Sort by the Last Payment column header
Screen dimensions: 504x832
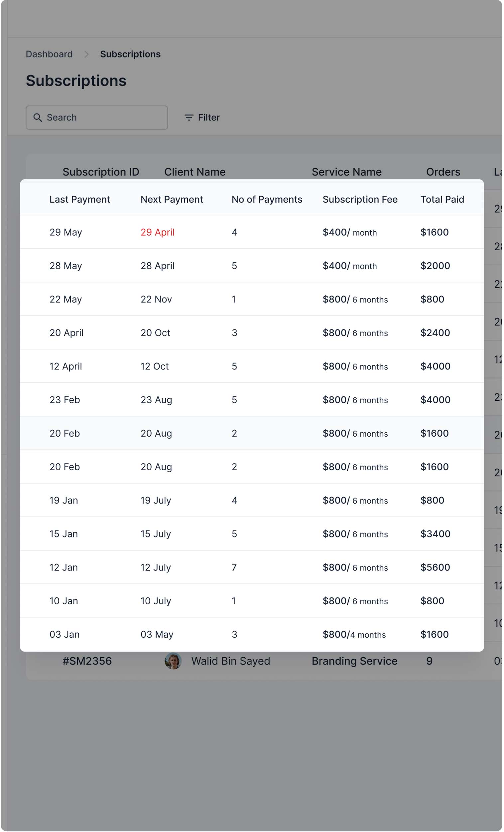tap(79, 199)
